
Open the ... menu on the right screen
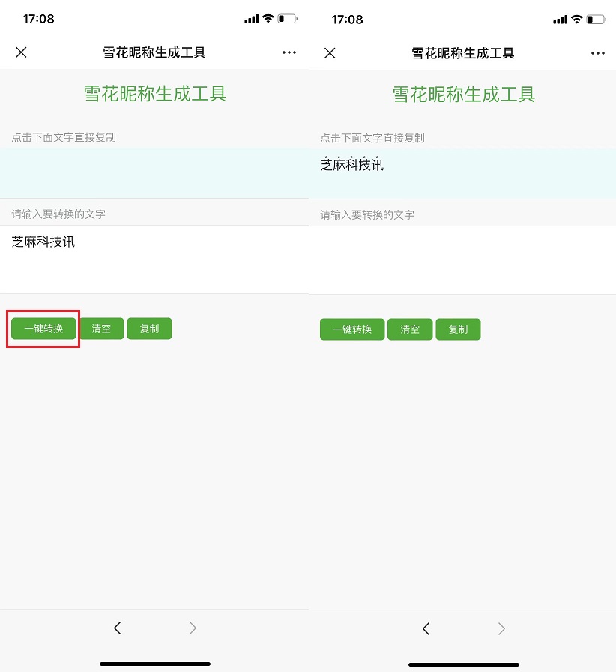[598, 52]
